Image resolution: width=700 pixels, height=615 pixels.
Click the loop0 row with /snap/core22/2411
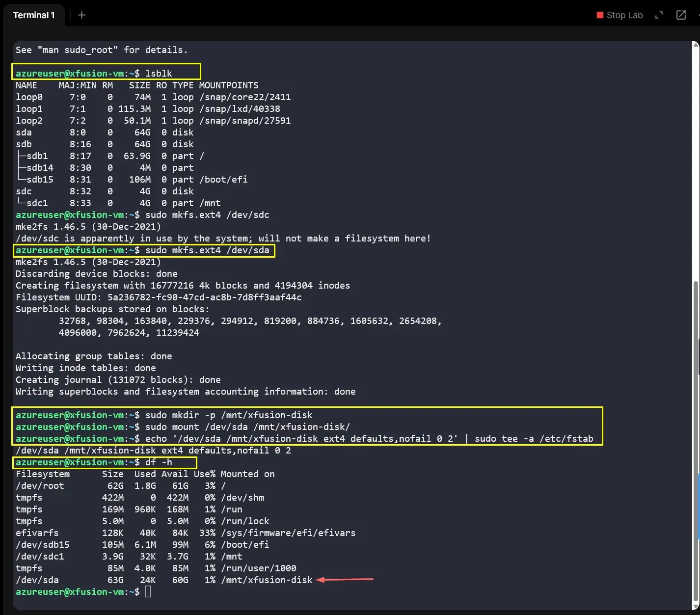point(153,97)
